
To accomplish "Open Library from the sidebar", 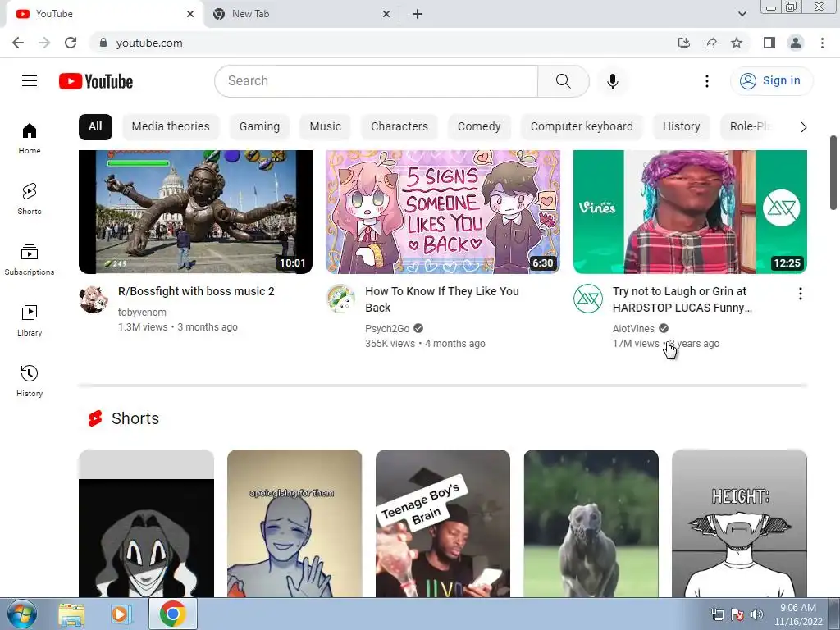I will pos(30,321).
